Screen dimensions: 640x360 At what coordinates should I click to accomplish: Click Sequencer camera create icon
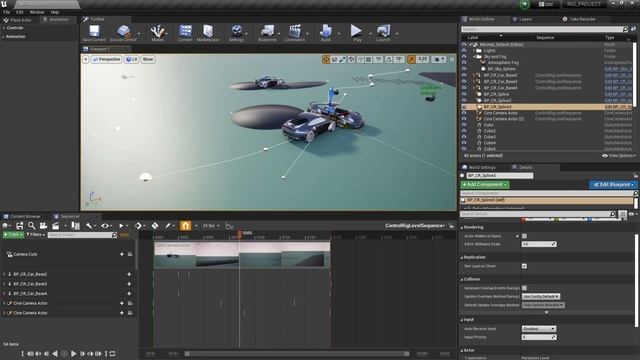click(x=43, y=226)
